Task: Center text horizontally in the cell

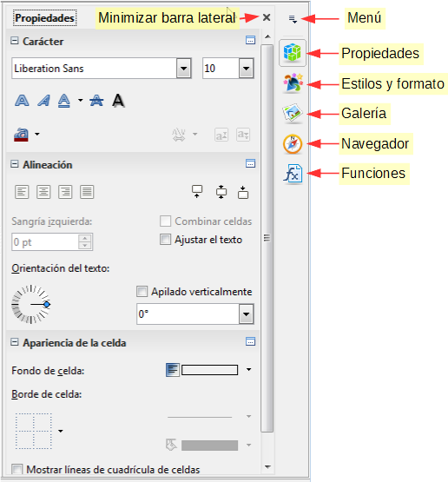Action: click(x=43, y=192)
